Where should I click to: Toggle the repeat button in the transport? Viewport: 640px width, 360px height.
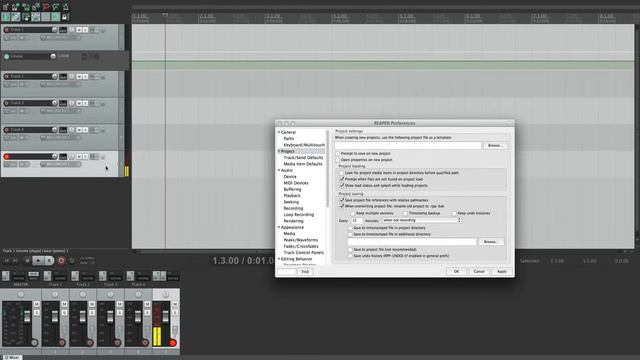pos(72,260)
